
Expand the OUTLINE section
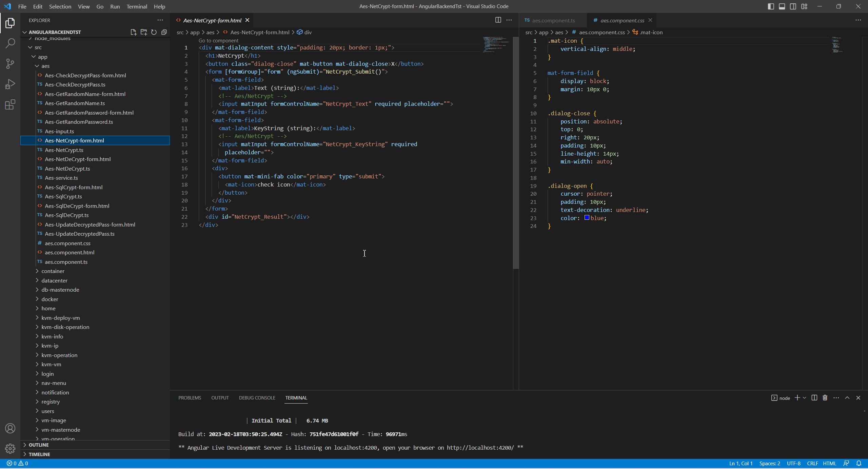tap(39, 445)
